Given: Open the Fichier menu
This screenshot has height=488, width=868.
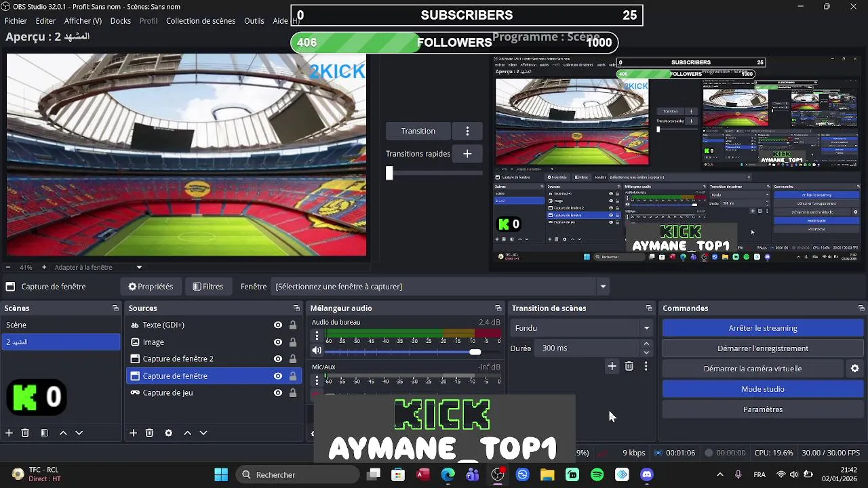Looking at the screenshot, I should tap(16, 21).
